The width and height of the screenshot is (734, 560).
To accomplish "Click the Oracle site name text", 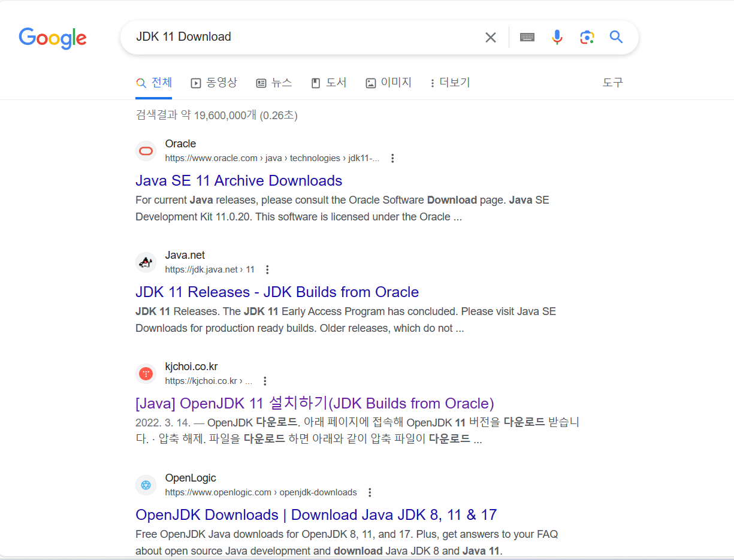I will (x=180, y=144).
